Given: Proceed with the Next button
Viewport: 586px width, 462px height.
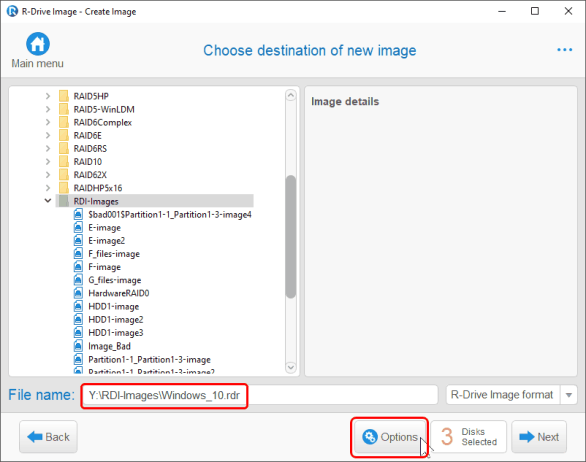Looking at the screenshot, I should click(x=539, y=437).
